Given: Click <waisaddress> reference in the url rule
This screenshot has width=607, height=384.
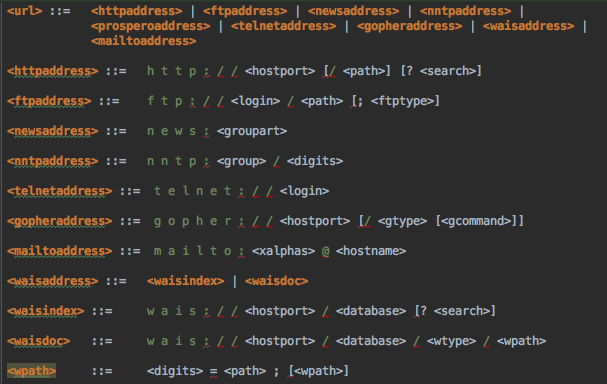Looking at the screenshot, I should click(528, 26).
